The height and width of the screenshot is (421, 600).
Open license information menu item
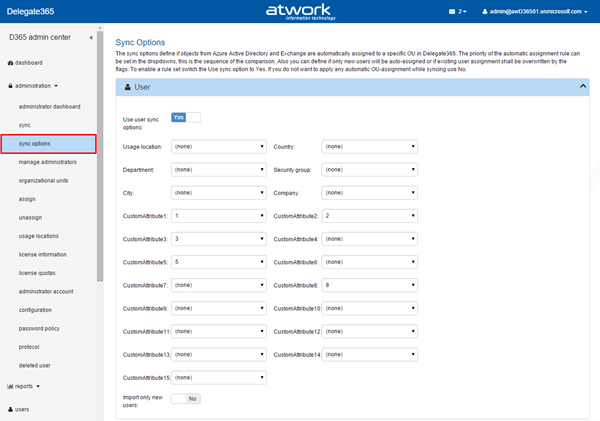(42, 255)
